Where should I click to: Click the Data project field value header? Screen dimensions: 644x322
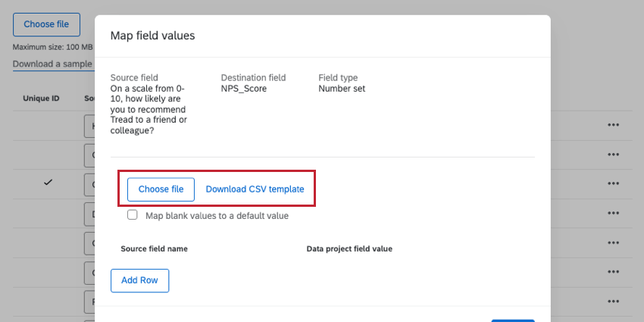coord(349,249)
